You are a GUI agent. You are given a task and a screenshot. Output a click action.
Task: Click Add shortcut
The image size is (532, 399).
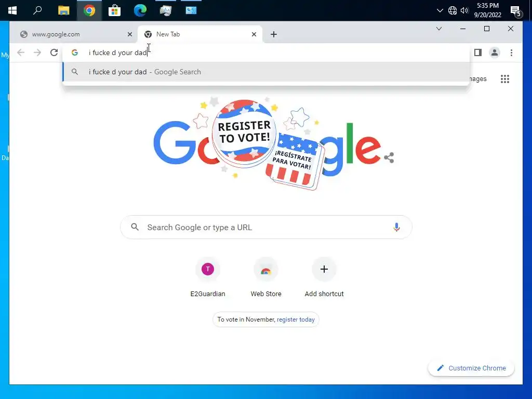(x=324, y=277)
